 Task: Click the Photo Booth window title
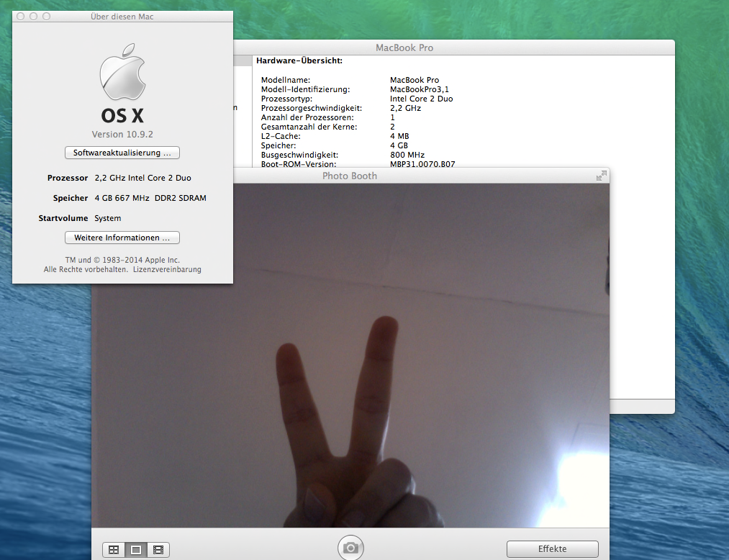pos(350,176)
